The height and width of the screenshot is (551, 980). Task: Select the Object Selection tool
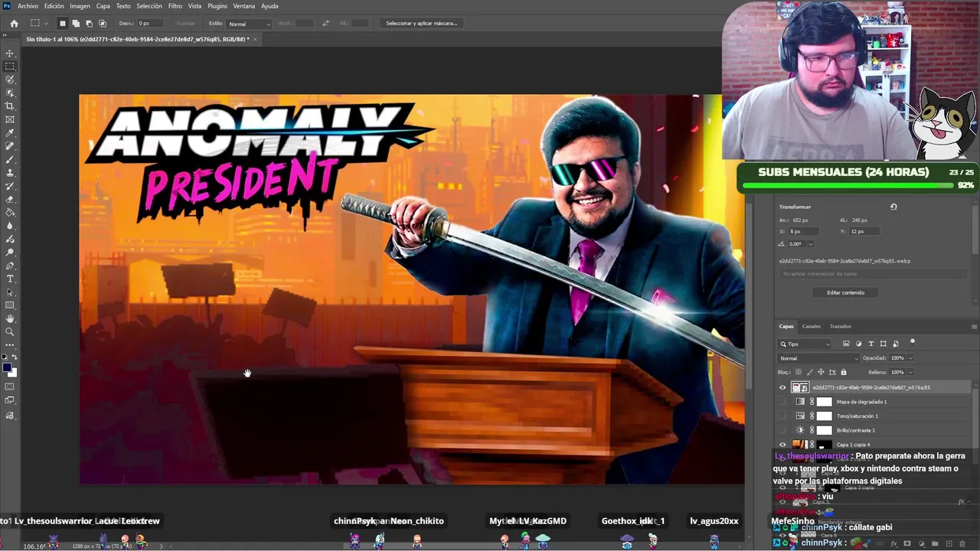pos(10,93)
